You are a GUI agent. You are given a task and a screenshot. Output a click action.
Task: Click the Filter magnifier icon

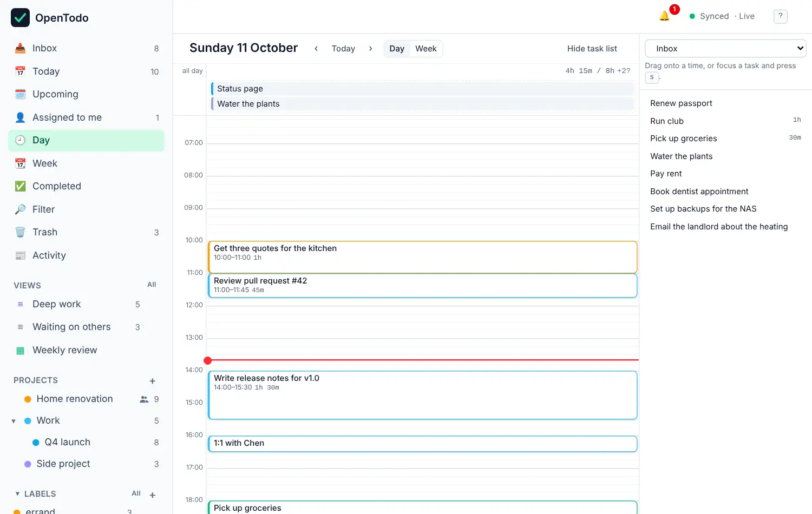(x=20, y=209)
